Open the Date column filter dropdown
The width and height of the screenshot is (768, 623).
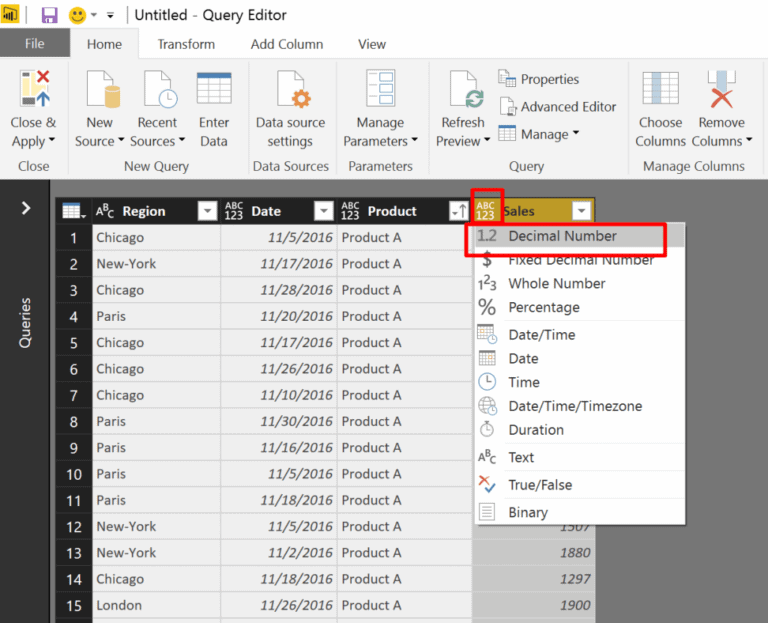[323, 211]
